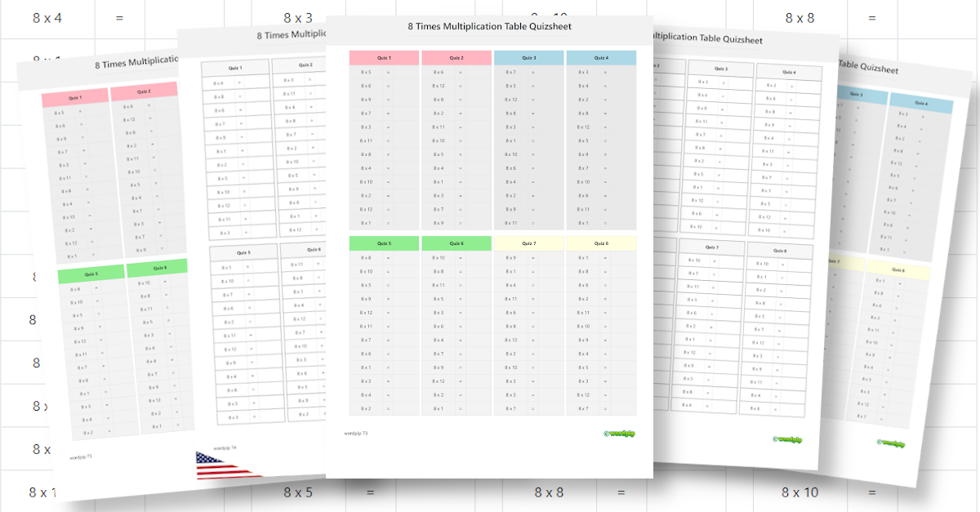Click the '8 x 8' cell in the top-right background
The width and height of the screenshot is (980, 512).
[800, 17]
